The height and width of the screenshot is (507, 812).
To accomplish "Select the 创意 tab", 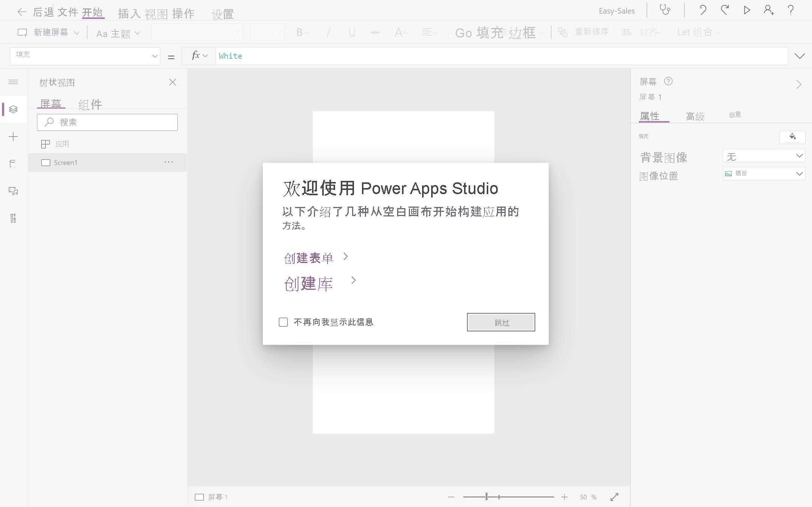I will pos(735,115).
